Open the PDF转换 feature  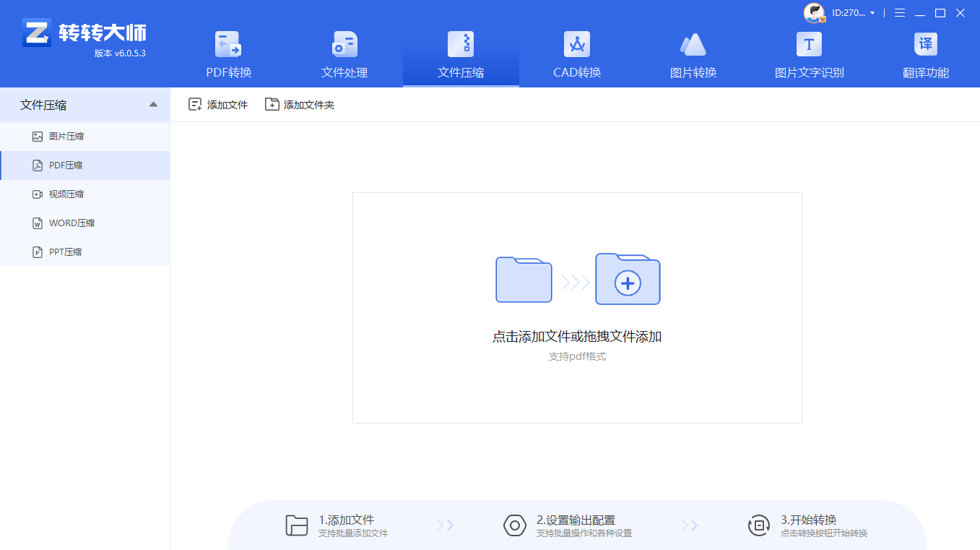click(x=228, y=54)
